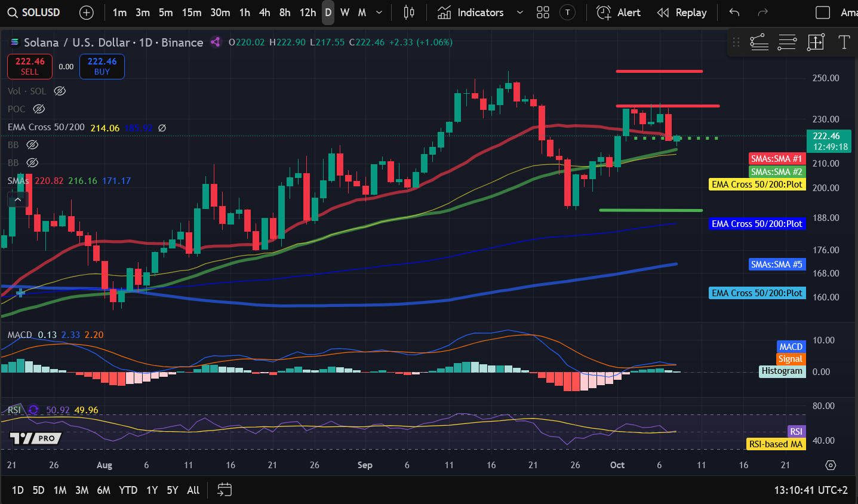Click the blue BUY 222.46 button
The image size is (858, 504).
click(x=102, y=66)
